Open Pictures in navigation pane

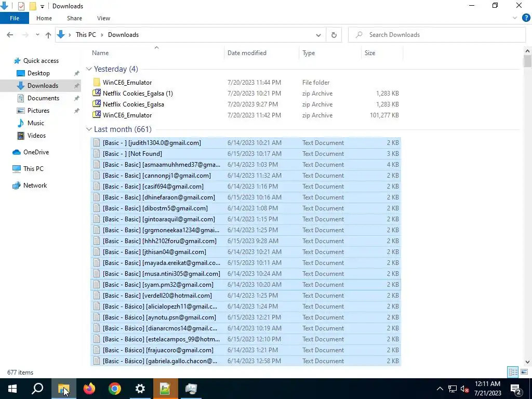tap(38, 111)
